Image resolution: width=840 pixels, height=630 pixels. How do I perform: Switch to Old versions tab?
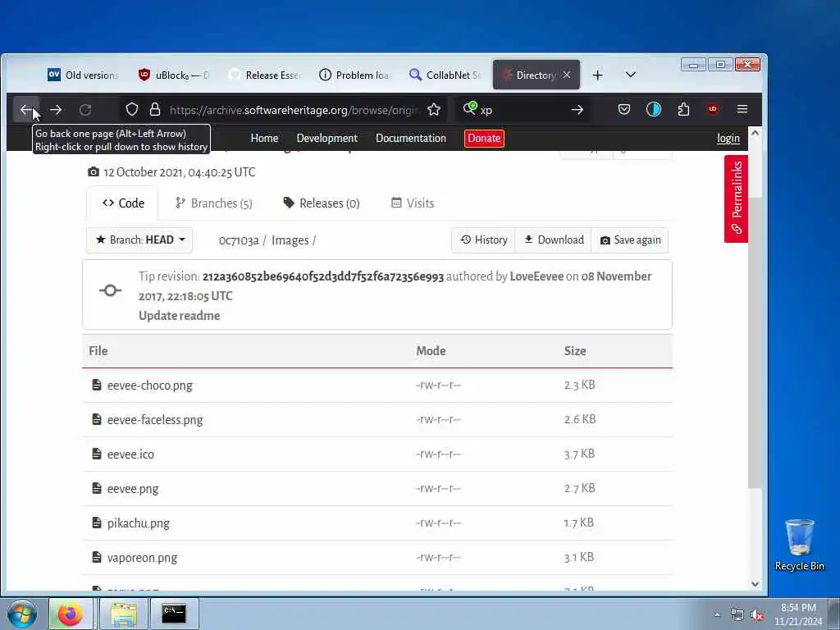83,75
